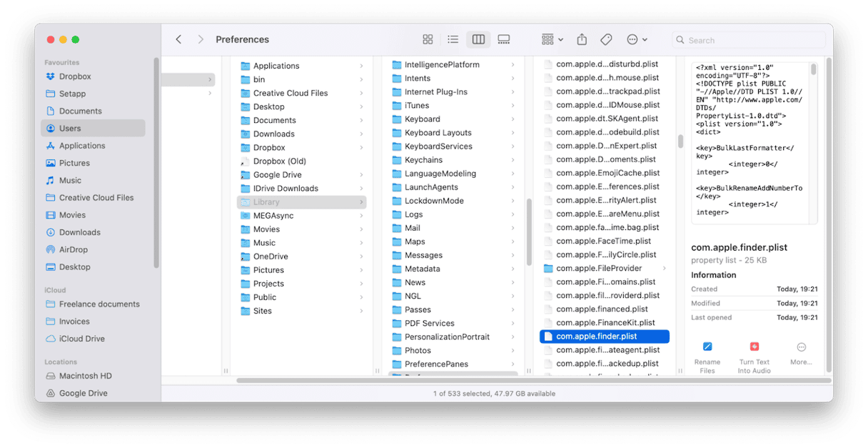Expand the PDF Services folder chevron
This screenshot has width=868, height=448.
513,324
